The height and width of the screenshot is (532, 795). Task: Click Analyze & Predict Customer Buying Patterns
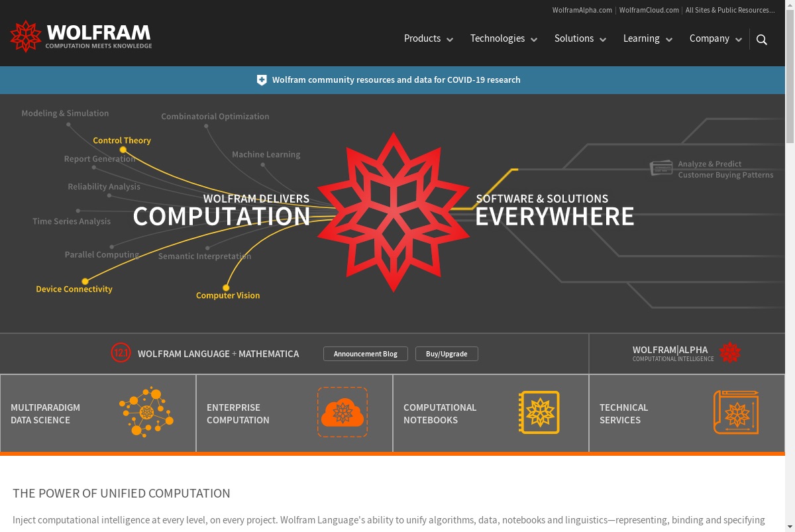[x=725, y=170]
